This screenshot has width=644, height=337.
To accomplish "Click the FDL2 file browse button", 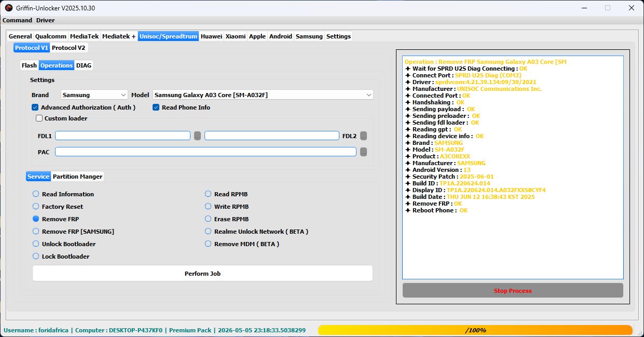I will (364, 136).
